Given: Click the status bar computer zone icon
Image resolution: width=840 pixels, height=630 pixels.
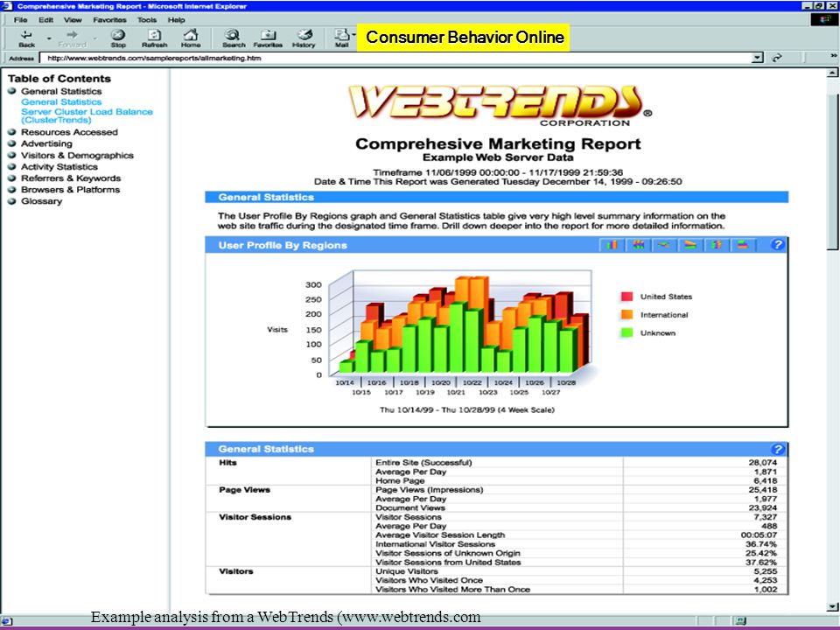Looking at the screenshot, I should point(741,621).
